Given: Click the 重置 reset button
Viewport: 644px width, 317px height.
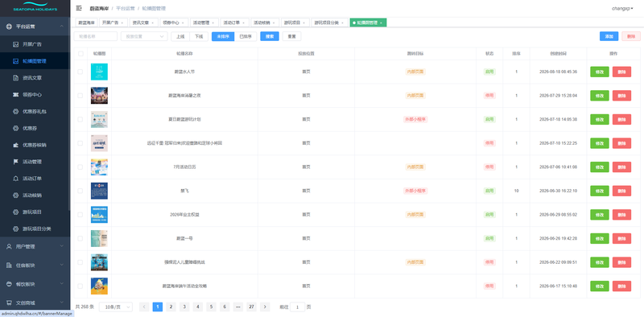Looking at the screenshot, I should [x=291, y=36].
